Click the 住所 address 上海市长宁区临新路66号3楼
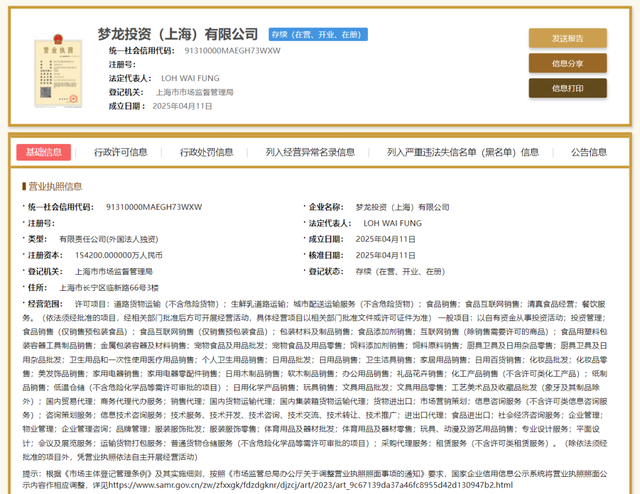 (x=109, y=288)
